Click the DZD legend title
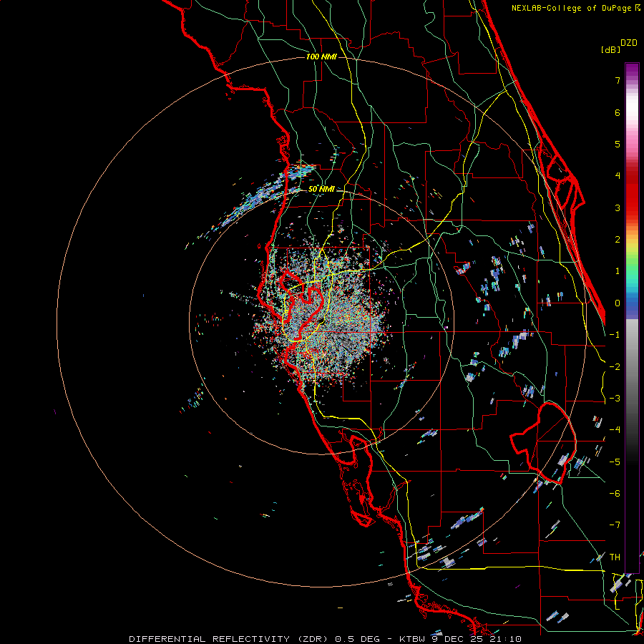 pyautogui.click(x=629, y=43)
